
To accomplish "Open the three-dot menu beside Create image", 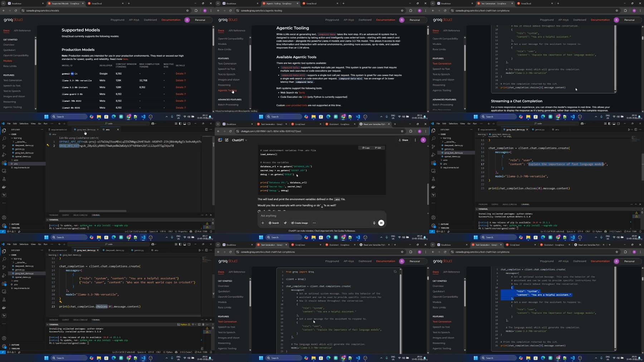I will [x=314, y=223].
